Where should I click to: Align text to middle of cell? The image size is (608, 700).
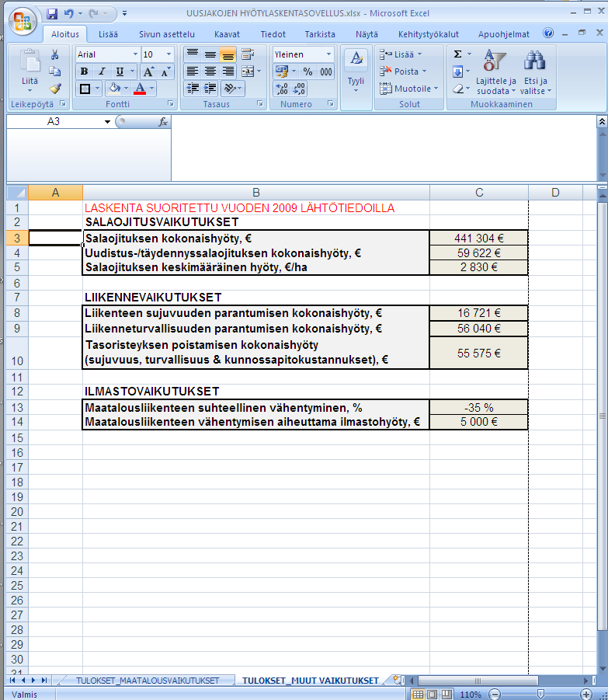click(x=210, y=54)
